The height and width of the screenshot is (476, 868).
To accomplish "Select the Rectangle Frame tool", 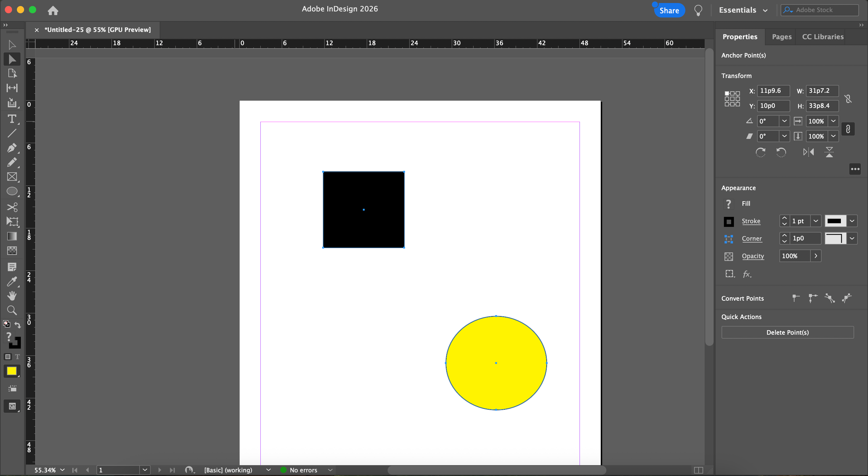I will pyautogui.click(x=12, y=177).
